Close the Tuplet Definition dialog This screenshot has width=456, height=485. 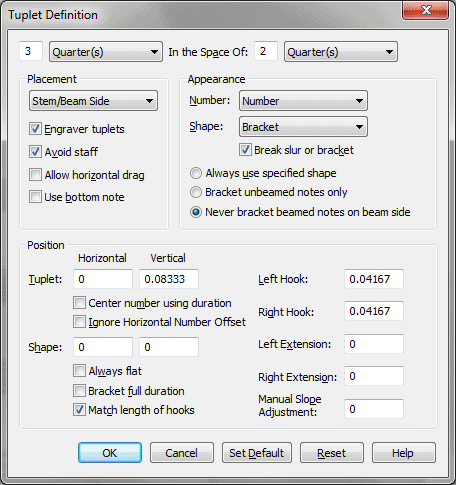tap(426, 10)
